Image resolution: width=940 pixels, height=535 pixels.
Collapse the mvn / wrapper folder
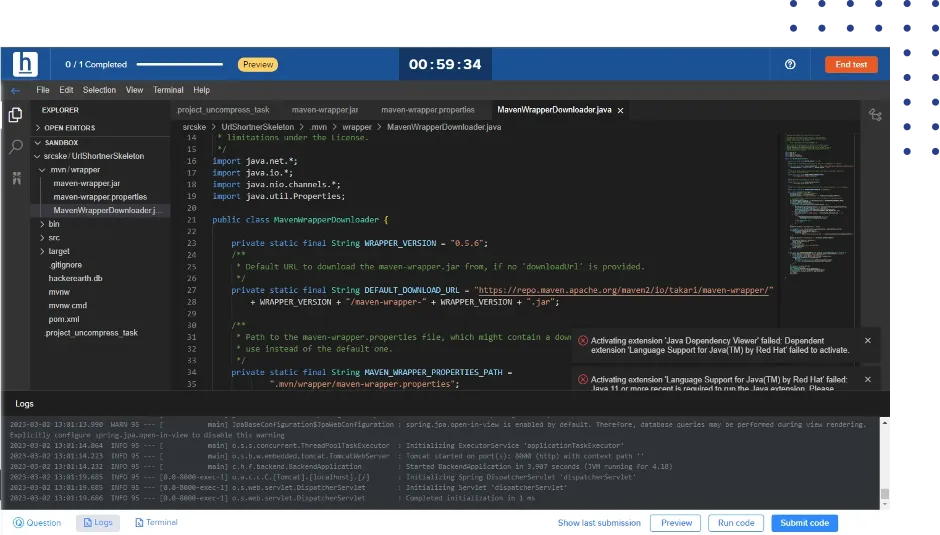[75, 170]
